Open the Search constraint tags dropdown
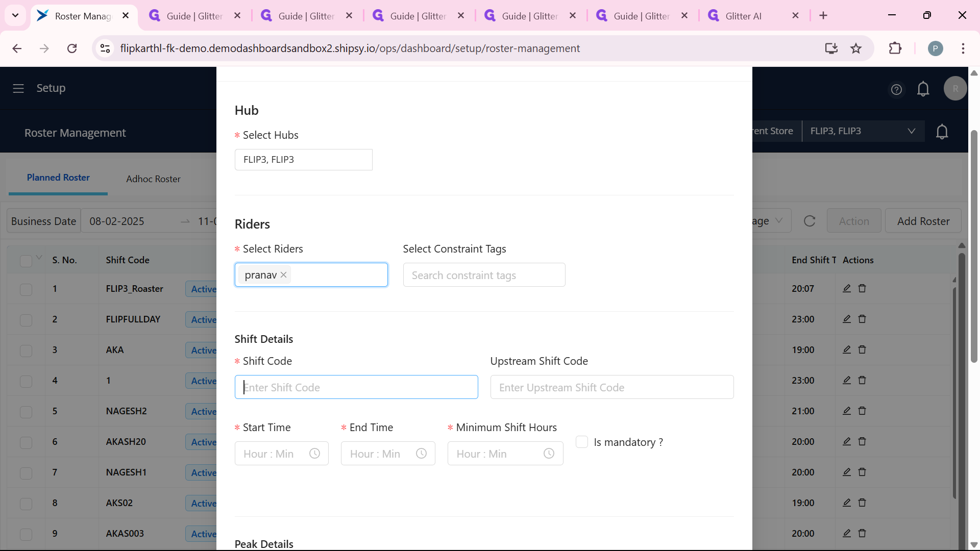The image size is (980, 551). (x=484, y=275)
